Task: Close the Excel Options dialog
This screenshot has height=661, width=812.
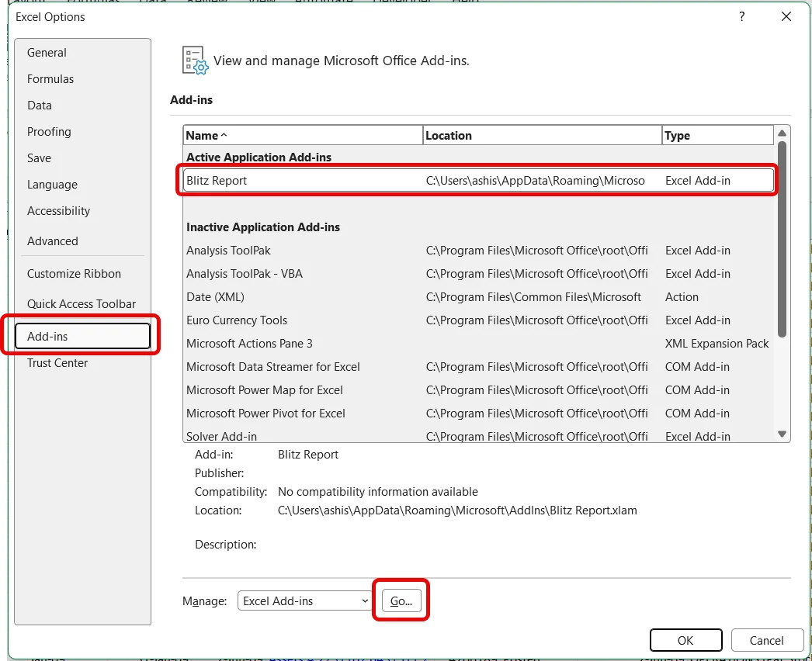Action: click(x=786, y=16)
